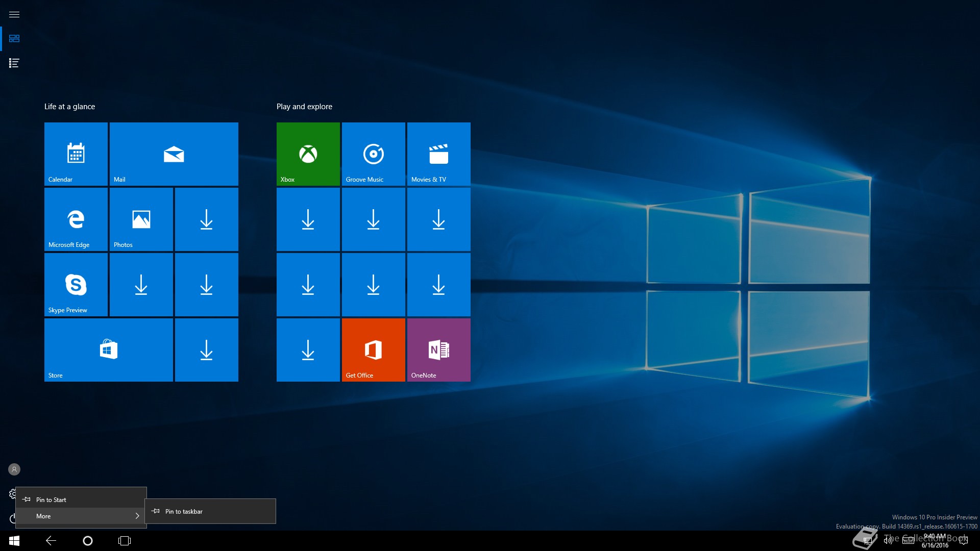
Task: Click the 'Play and explore' group header
Action: 304,107
